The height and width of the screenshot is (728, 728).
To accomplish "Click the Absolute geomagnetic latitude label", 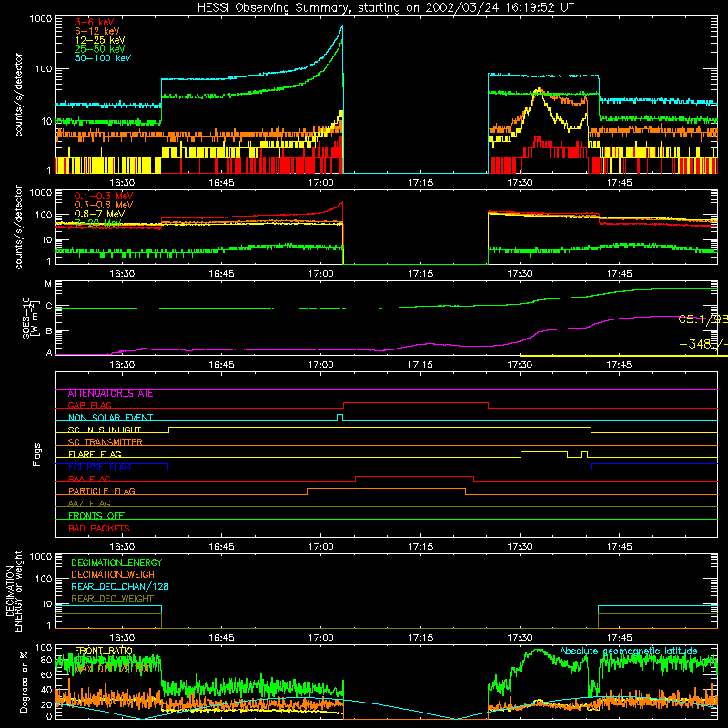I will pos(629,651).
